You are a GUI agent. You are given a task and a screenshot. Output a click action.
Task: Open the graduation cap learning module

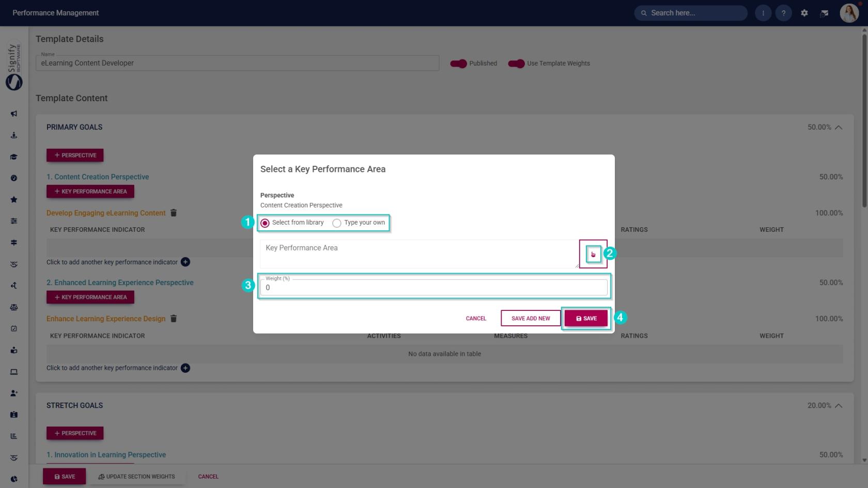click(x=14, y=157)
